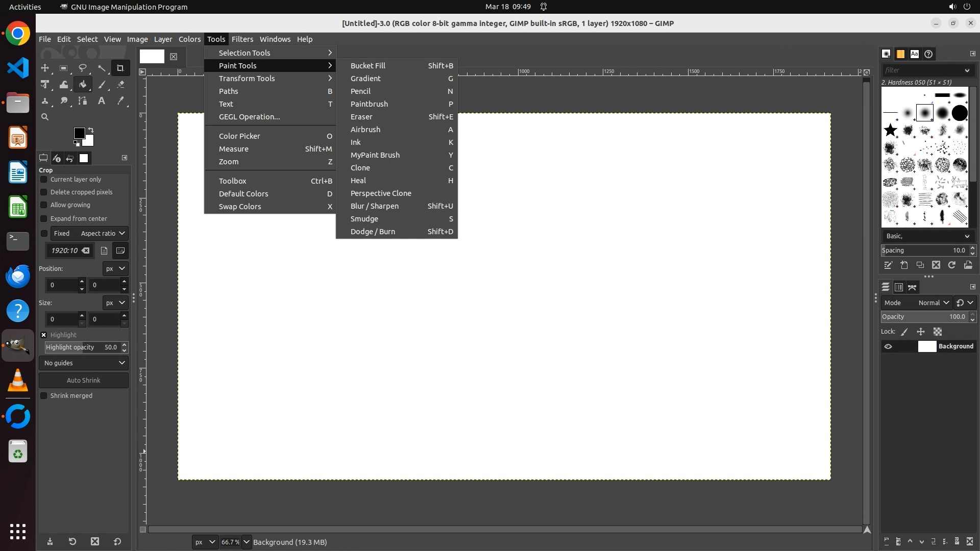Expand the 'Aspect ratio' dropdown
The image size is (980, 551).
[102, 233]
